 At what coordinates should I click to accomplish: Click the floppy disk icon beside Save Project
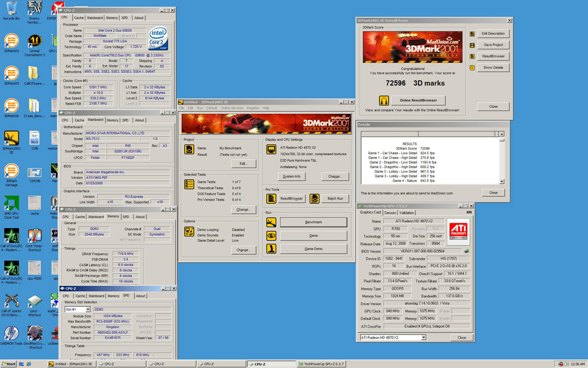tap(472, 45)
